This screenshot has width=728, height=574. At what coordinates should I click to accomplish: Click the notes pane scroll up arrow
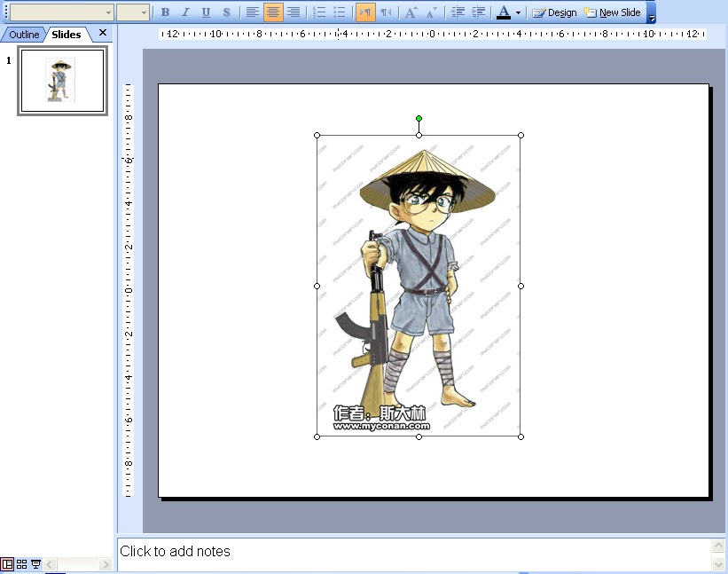718,546
